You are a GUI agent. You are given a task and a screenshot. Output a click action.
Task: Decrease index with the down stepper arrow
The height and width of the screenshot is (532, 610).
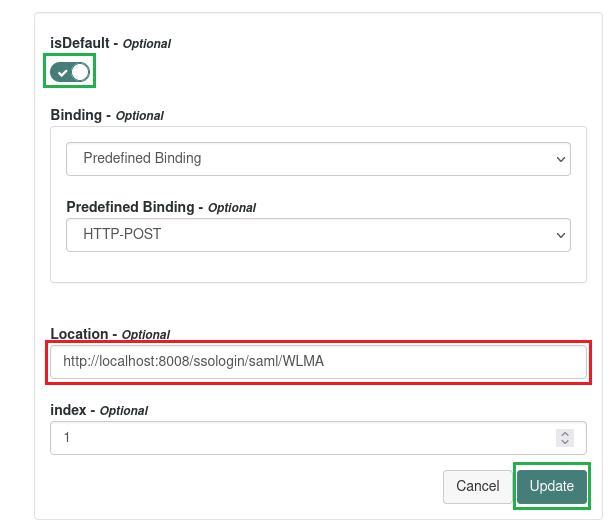coord(565,443)
